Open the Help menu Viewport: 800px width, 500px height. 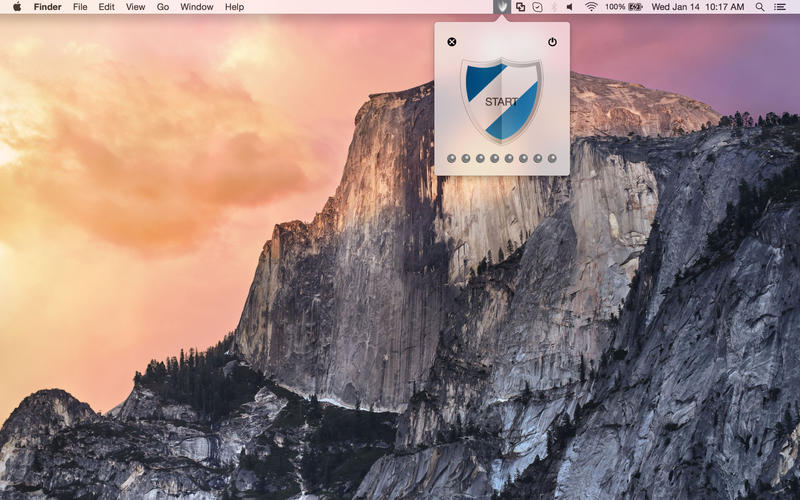[234, 7]
